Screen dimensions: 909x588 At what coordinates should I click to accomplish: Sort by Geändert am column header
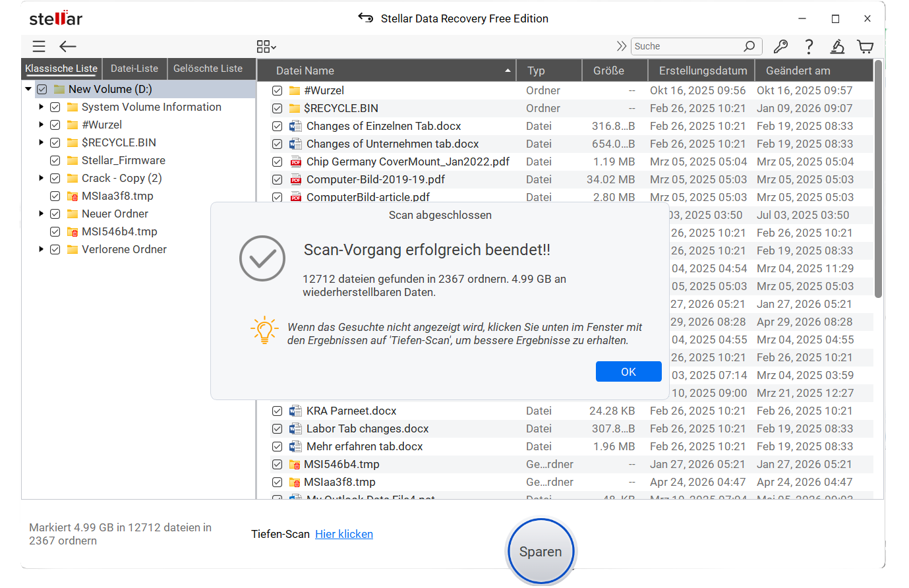tap(814, 71)
